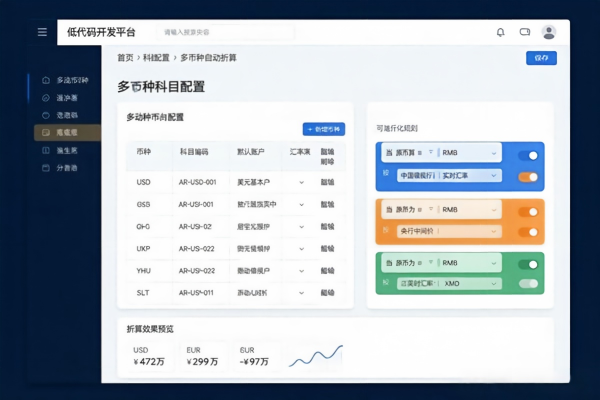
Task: Open the XMD dropdown in the green card
Action: 449,283
